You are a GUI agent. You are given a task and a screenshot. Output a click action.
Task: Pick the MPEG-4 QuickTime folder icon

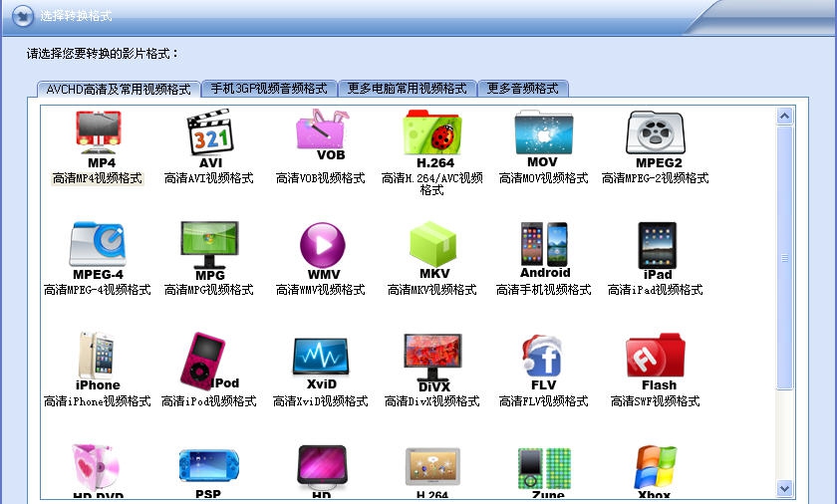(x=98, y=251)
